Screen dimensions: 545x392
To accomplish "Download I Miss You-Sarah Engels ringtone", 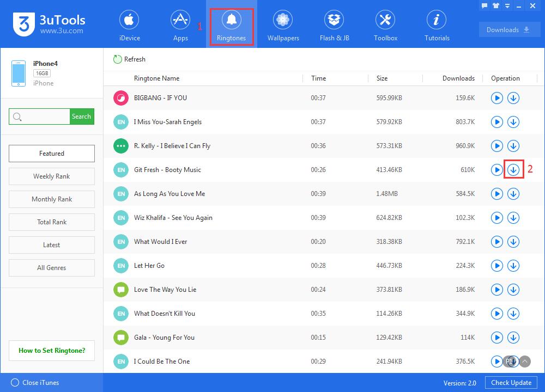I will coord(513,122).
